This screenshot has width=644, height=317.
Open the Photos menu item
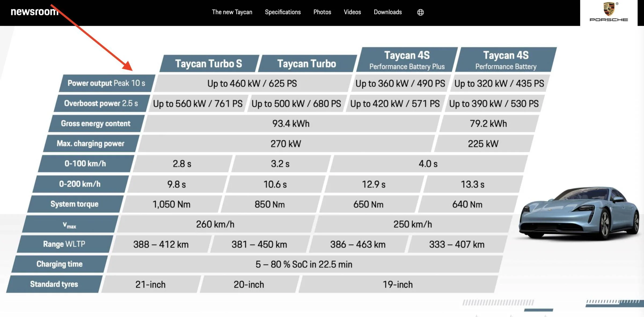(322, 12)
